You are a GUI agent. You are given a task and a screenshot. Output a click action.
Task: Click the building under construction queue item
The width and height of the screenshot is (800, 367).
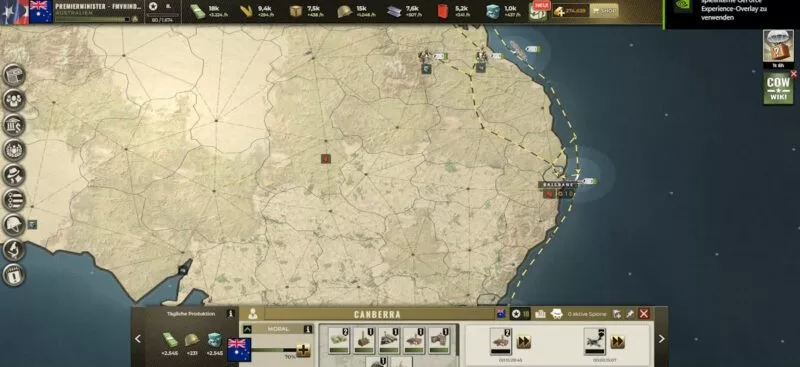pyautogui.click(x=501, y=341)
